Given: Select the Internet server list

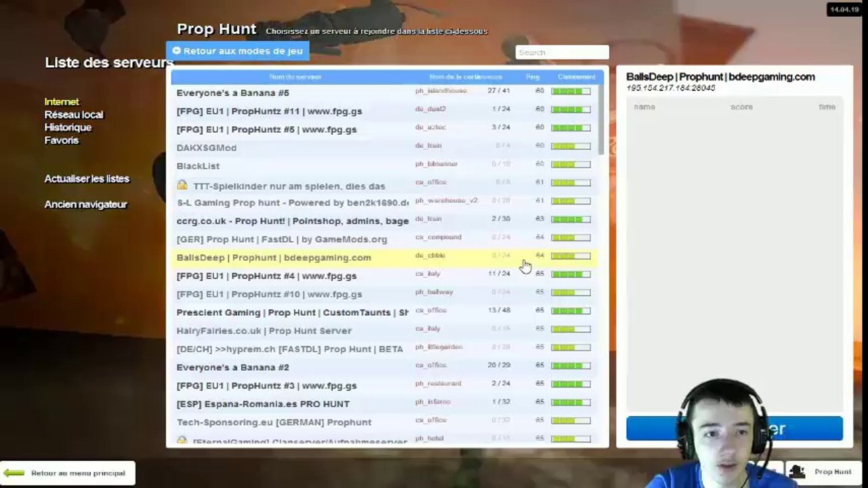Looking at the screenshot, I should (x=62, y=102).
